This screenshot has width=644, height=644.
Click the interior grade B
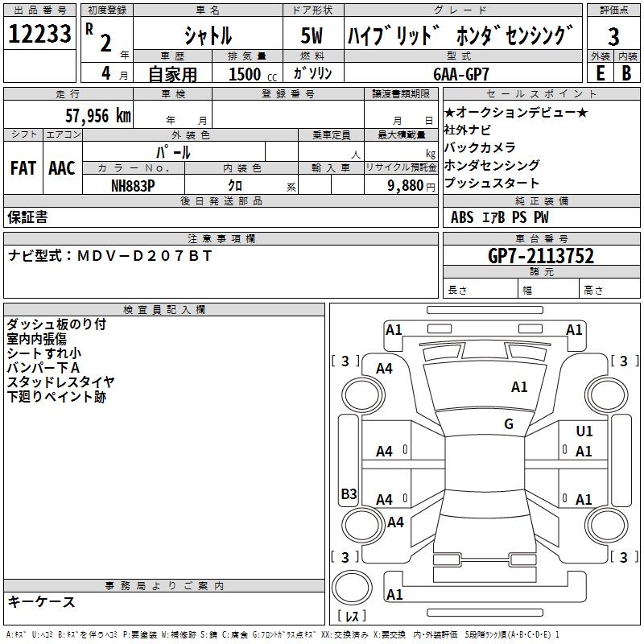point(626,72)
